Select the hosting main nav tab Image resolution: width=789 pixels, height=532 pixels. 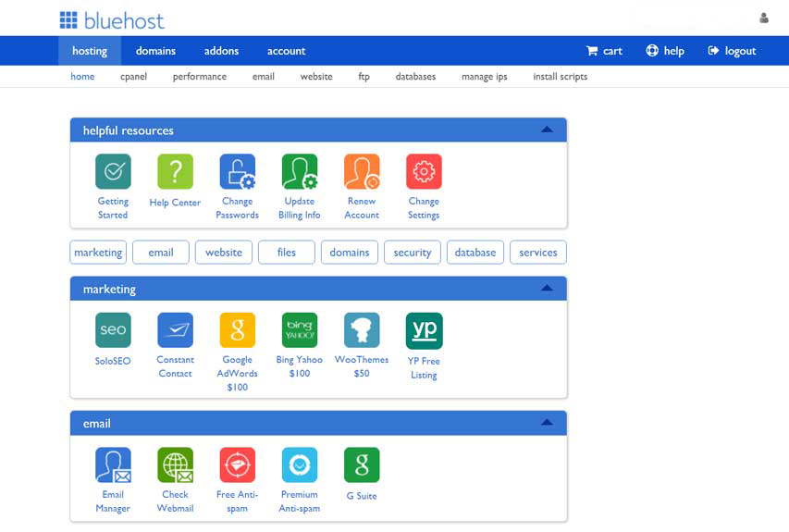(x=90, y=51)
